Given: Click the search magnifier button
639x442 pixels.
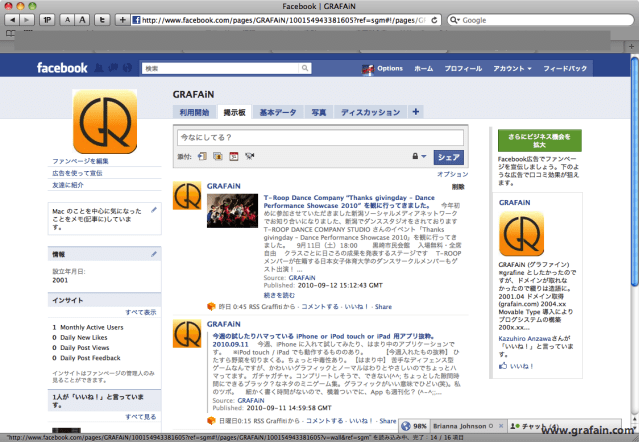Looking at the screenshot, I should click(x=304, y=68).
